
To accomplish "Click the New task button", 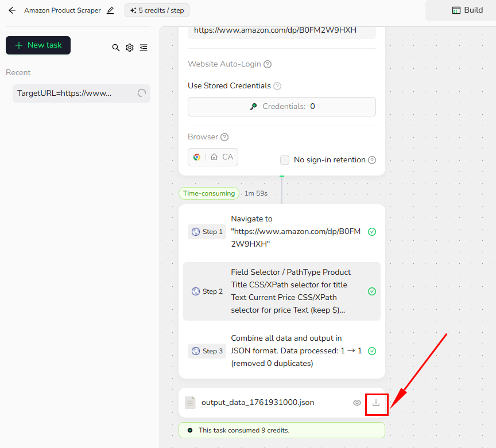I will pos(38,45).
